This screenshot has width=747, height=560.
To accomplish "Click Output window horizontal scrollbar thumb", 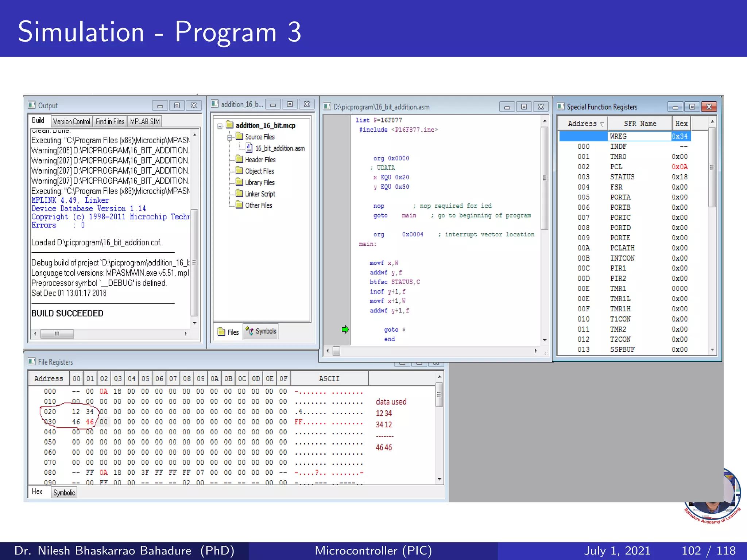I will tap(57, 334).
